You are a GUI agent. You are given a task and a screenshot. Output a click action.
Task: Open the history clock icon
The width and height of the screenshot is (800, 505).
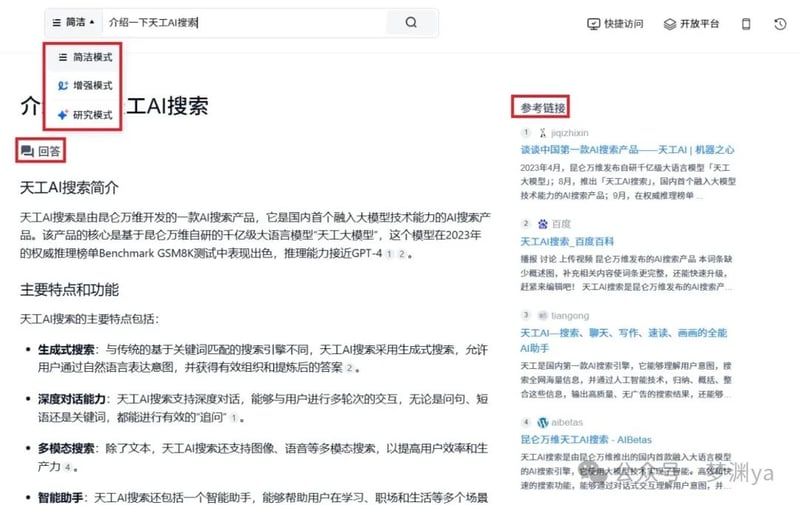click(780, 24)
